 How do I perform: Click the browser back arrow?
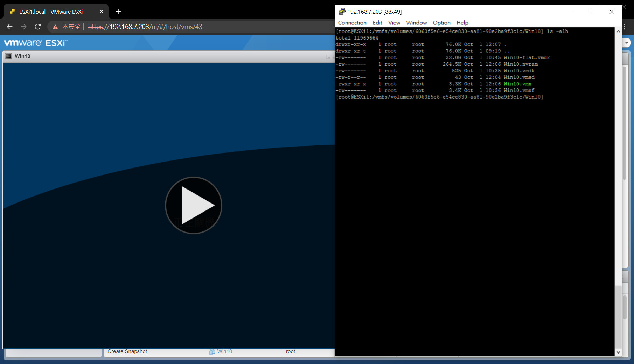(x=10, y=27)
